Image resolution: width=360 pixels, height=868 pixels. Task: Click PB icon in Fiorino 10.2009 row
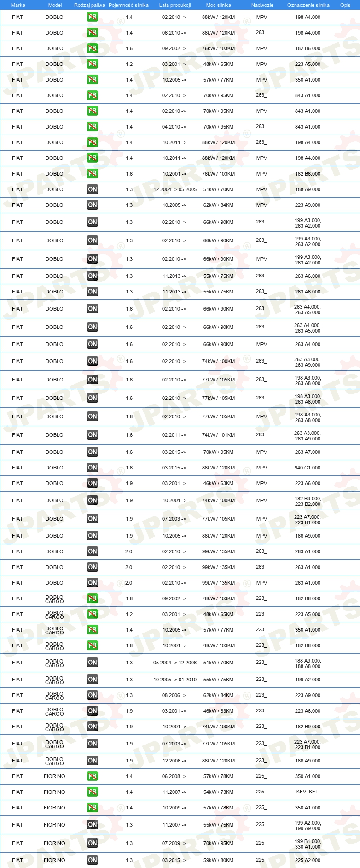[93, 808]
